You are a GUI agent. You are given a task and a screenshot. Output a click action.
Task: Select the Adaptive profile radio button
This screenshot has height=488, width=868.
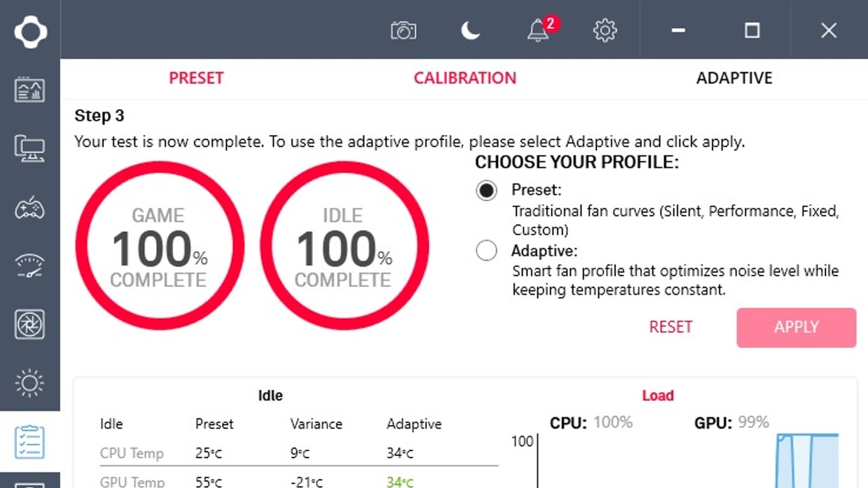point(486,251)
